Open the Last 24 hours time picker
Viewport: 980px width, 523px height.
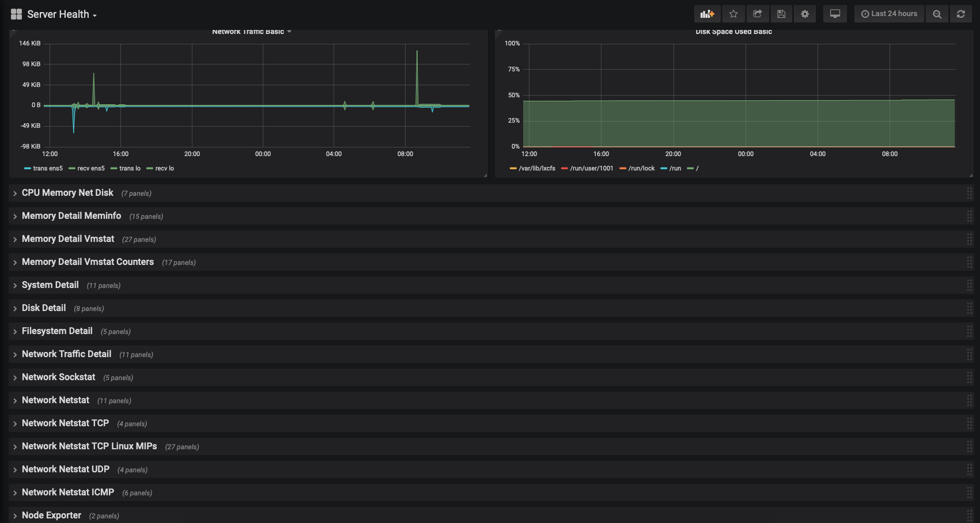[x=889, y=14]
